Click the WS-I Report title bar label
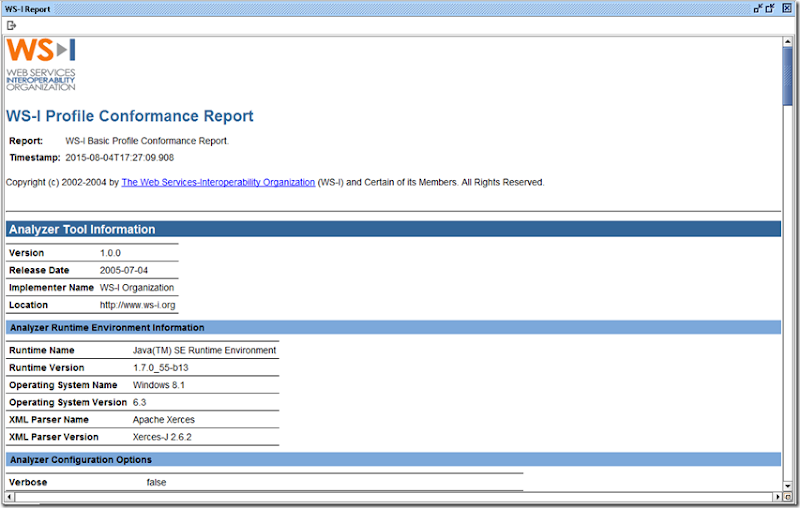This screenshot has width=800, height=508. tap(28, 9)
